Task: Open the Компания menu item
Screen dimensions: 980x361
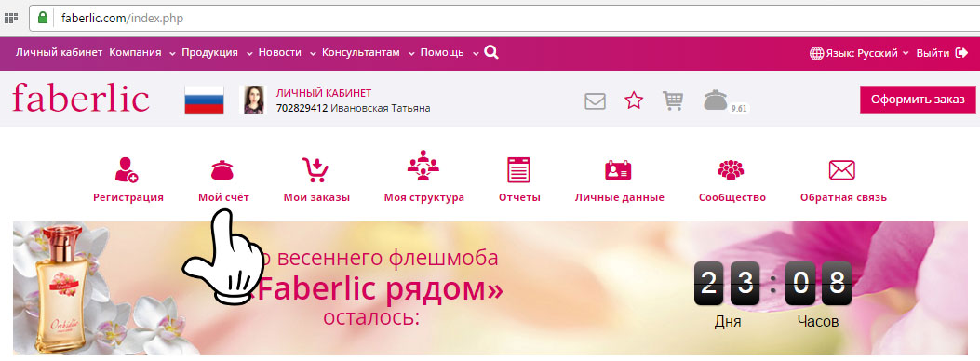Action: (x=135, y=53)
